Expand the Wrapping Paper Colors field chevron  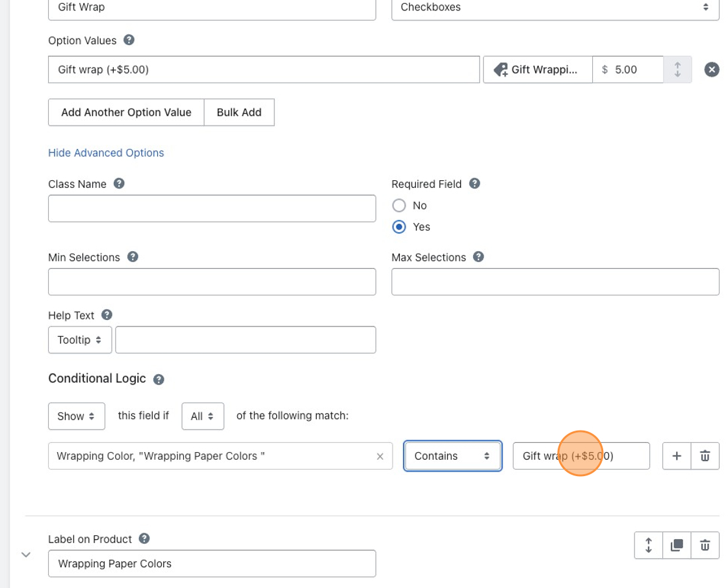click(26, 555)
